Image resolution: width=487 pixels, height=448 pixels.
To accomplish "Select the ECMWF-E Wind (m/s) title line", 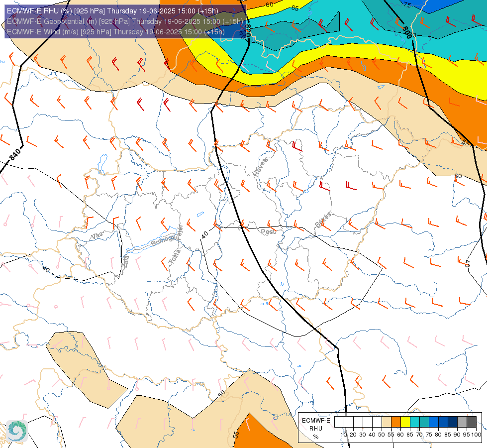I will click(x=115, y=32).
